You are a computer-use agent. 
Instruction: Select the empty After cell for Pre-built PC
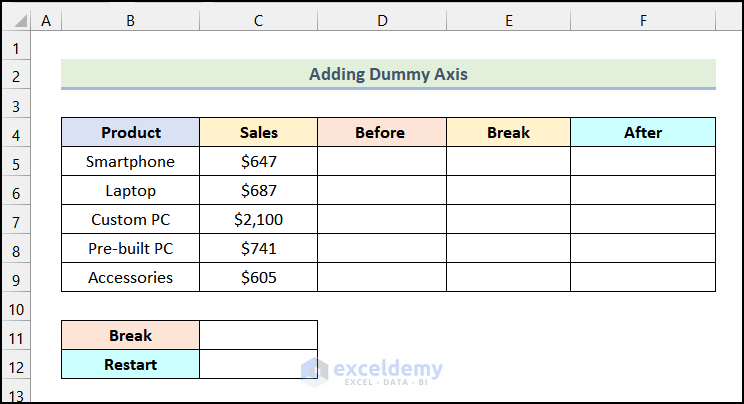click(643, 248)
